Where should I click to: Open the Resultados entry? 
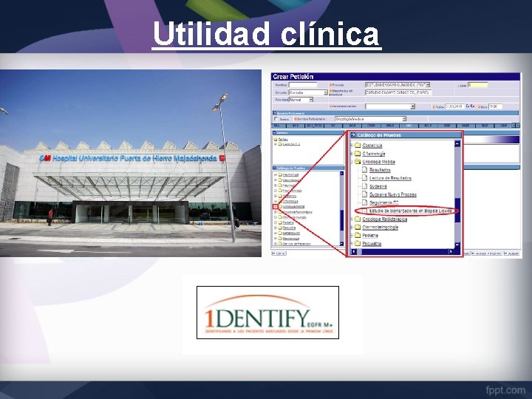pos(380,170)
